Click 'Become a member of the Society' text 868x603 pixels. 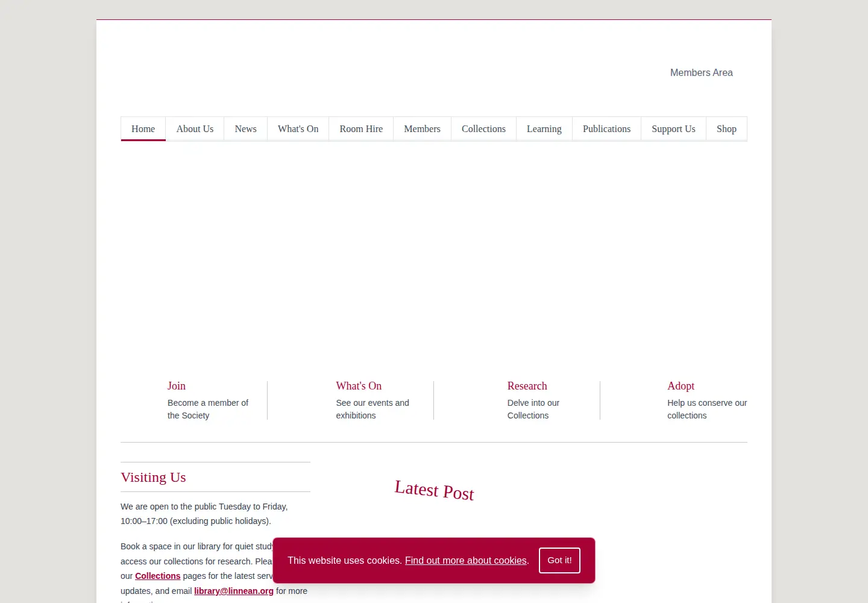point(208,409)
